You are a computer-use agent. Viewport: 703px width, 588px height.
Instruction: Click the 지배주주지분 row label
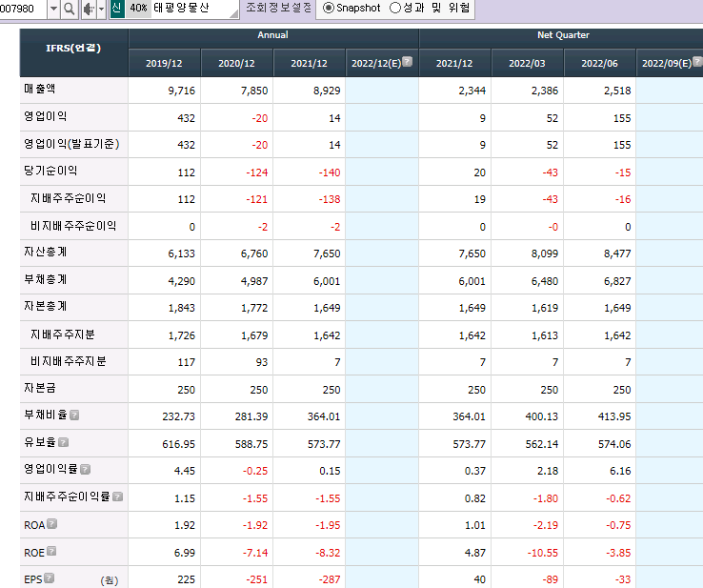coord(63,335)
